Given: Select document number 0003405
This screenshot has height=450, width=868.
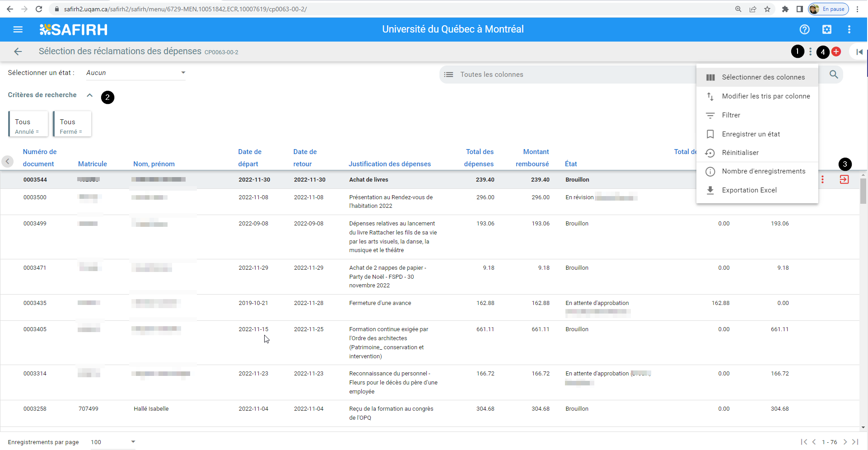Looking at the screenshot, I should click(35, 329).
